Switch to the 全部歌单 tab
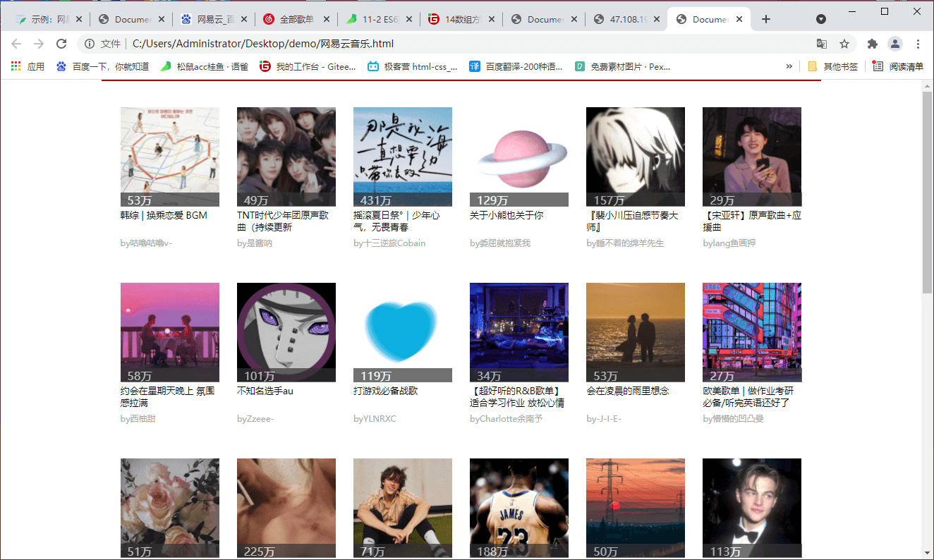Screen dimensions: 934x560 click(297, 19)
